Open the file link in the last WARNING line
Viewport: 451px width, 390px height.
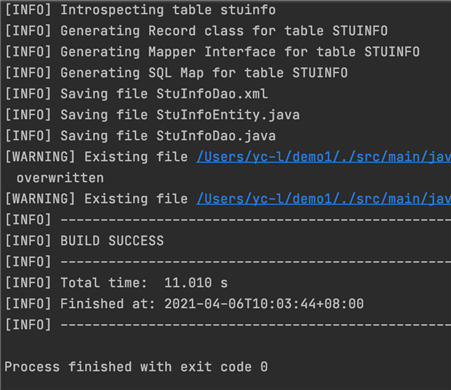click(x=324, y=199)
